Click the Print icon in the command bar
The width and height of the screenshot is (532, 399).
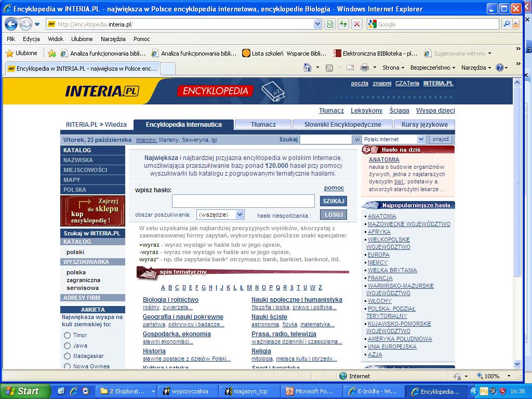click(365, 68)
